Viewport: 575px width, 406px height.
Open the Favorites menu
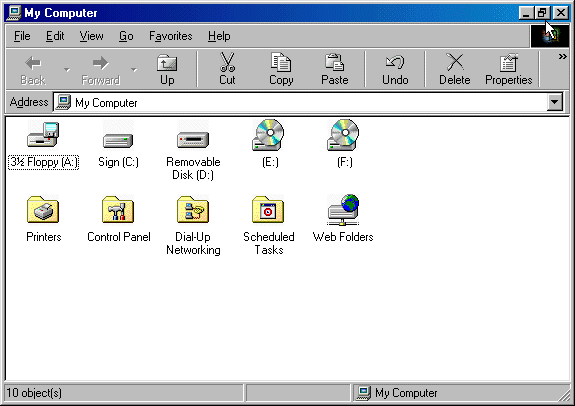(x=171, y=36)
